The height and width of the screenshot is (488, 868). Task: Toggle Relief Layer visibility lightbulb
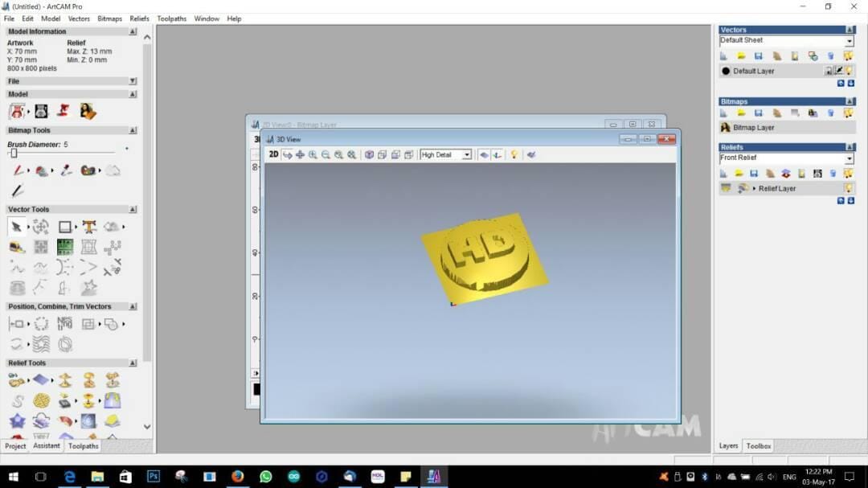point(849,188)
